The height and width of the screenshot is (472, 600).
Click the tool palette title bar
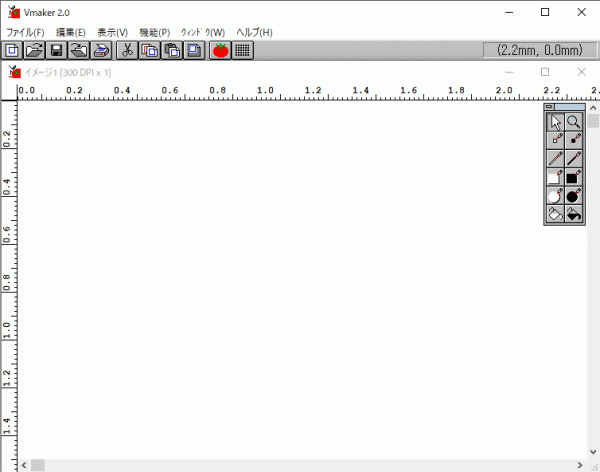pyautogui.click(x=570, y=107)
